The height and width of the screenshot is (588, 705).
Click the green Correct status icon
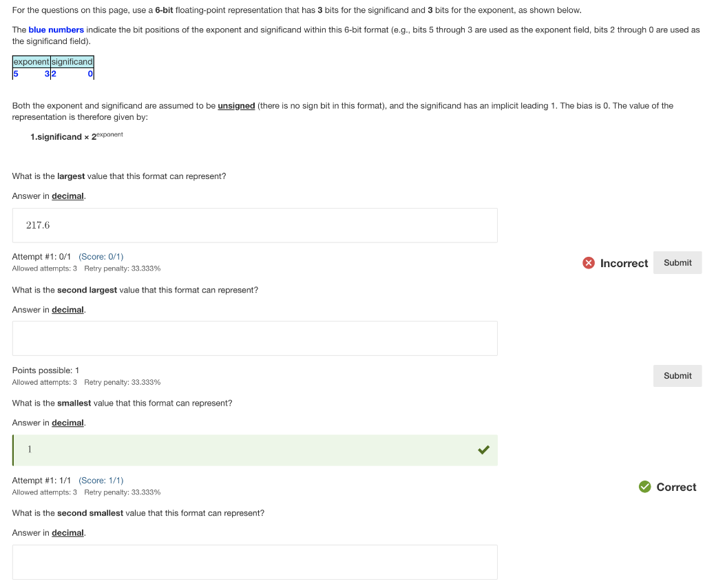(645, 487)
